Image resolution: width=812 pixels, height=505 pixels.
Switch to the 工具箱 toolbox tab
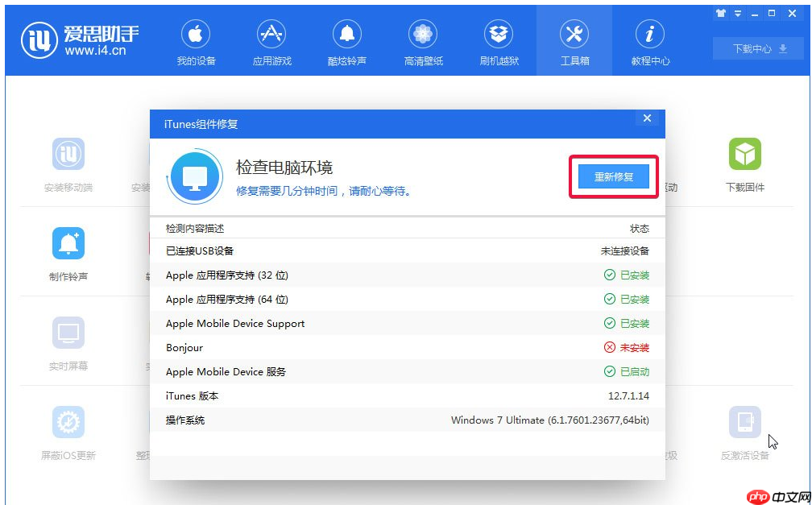(x=574, y=40)
